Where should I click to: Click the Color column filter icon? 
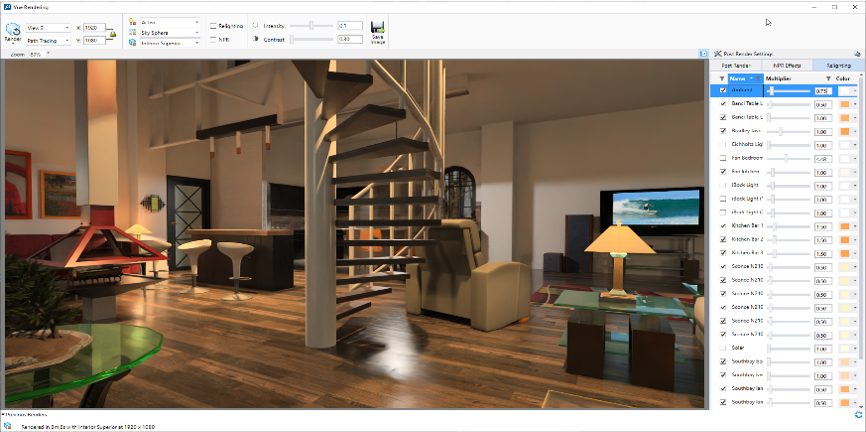(x=828, y=78)
